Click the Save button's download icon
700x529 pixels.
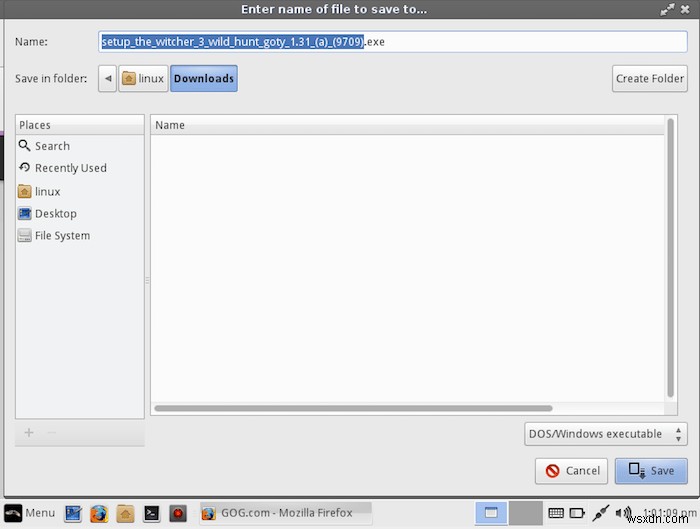(x=637, y=471)
